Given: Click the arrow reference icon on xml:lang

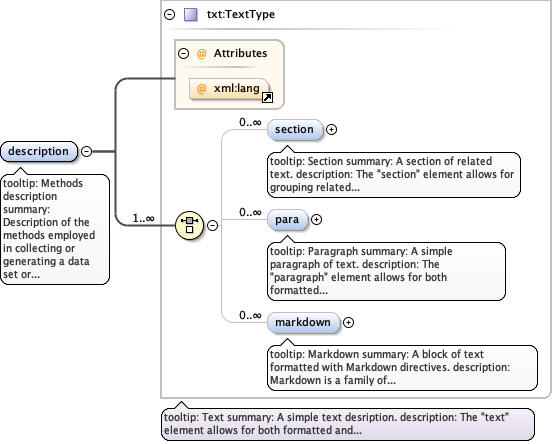Looking at the screenshot, I should pos(267,97).
